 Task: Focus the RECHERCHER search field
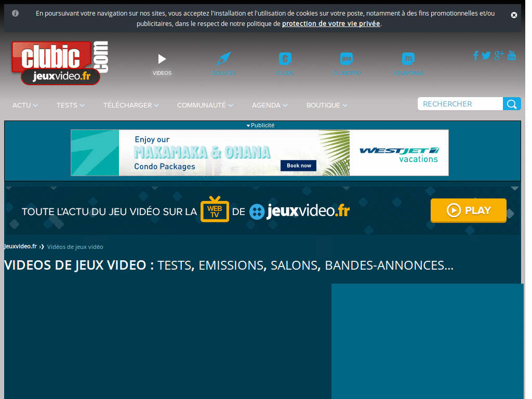point(460,104)
